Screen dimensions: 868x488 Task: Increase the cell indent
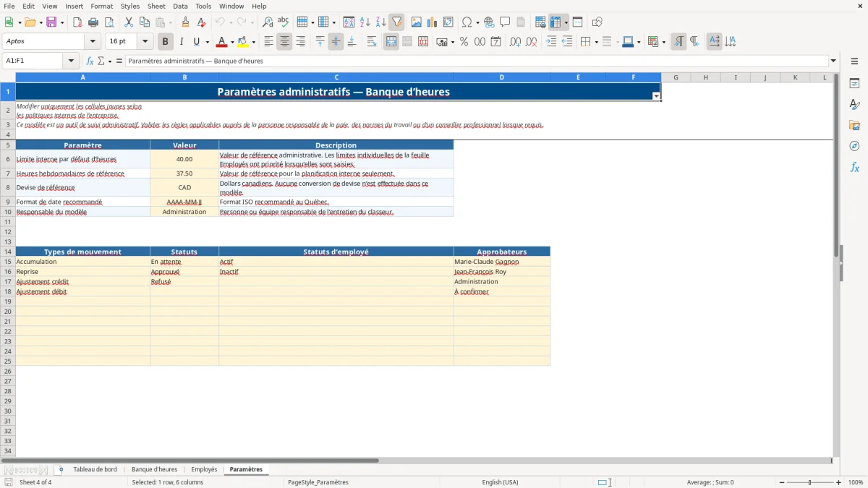click(x=551, y=42)
